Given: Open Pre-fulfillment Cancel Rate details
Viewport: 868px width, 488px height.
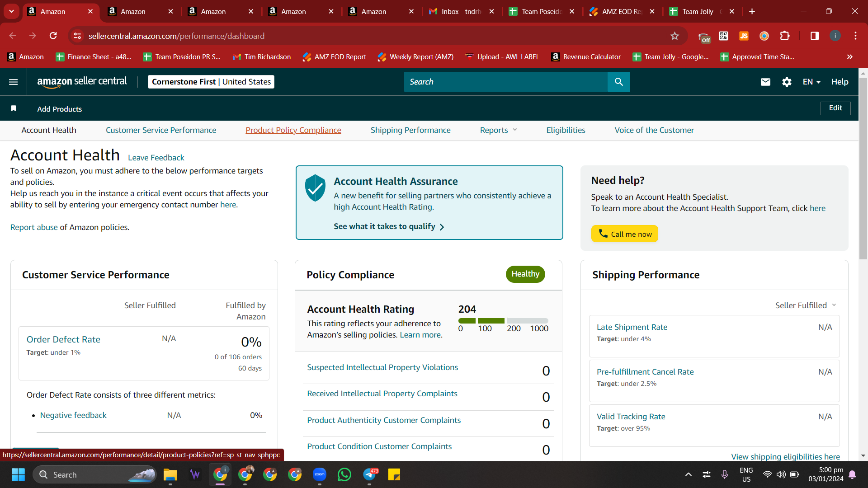Looking at the screenshot, I should (645, 372).
